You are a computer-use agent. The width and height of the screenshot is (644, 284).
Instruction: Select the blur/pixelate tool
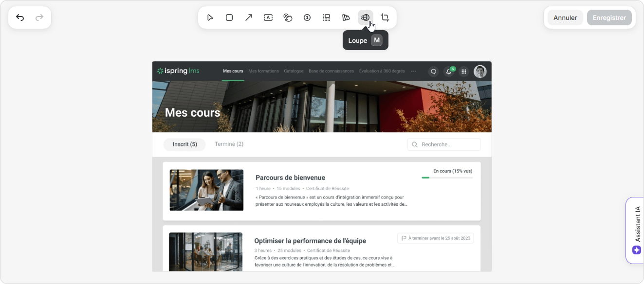(327, 18)
